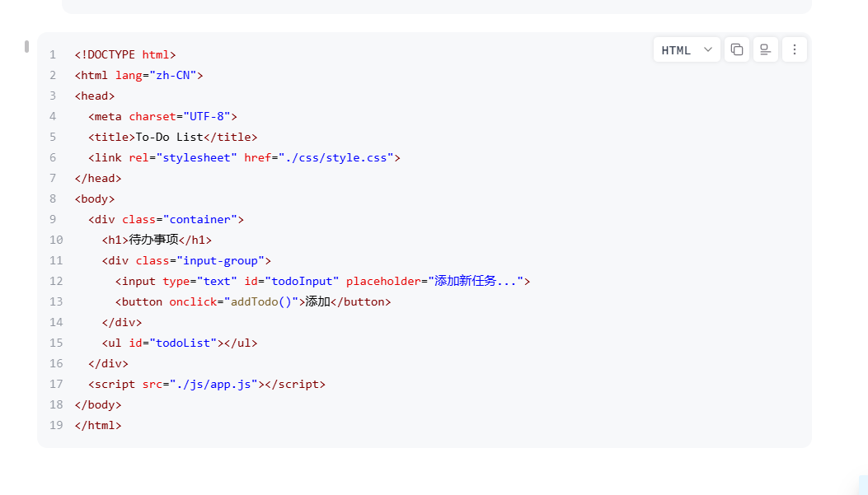Click the '<head>' opening tag

95,96
